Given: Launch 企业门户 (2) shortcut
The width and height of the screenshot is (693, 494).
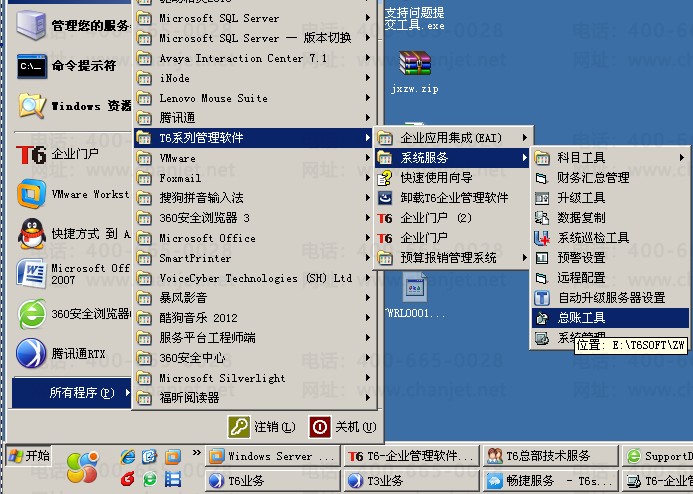Looking at the screenshot, I should point(452,218).
